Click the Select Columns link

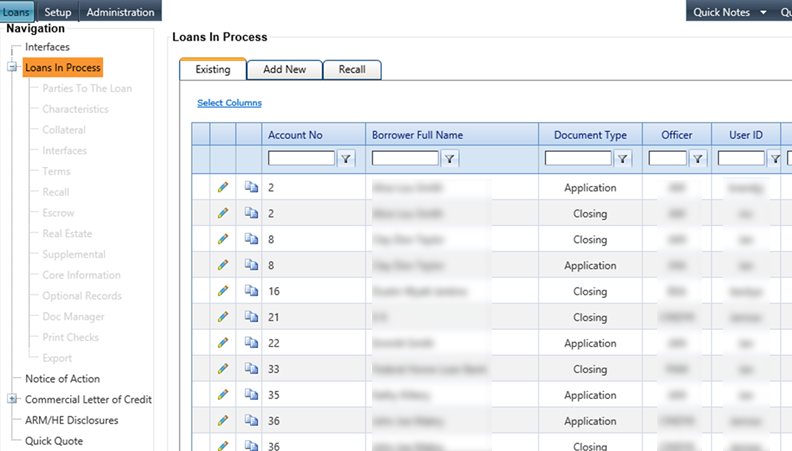(229, 103)
